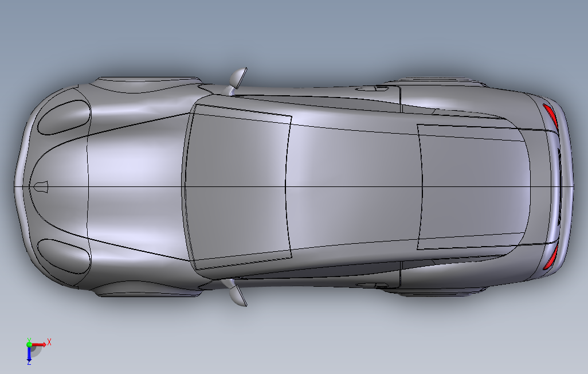The width and height of the screenshot is (588, 374).
Task: Select the front windshield surface
Action: point(237,186)
